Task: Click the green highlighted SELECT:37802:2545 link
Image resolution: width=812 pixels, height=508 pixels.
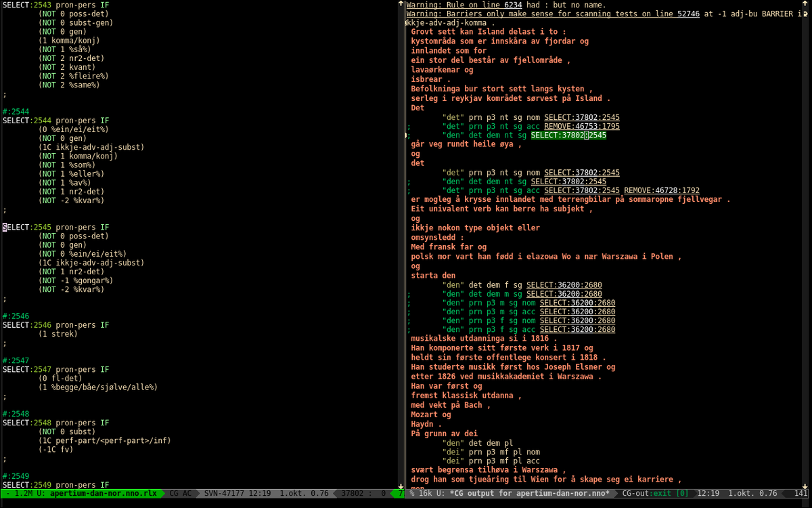Action: click(x=568, y=135)
